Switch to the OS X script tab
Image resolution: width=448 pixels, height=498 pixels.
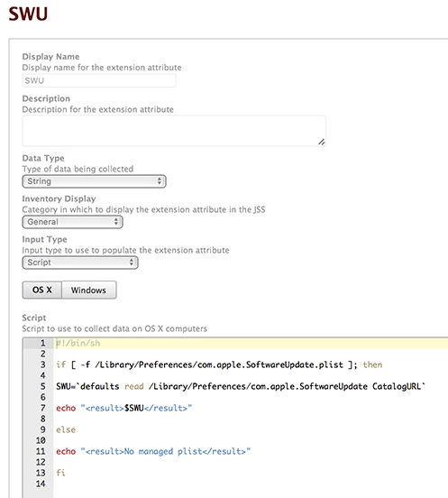41,290
